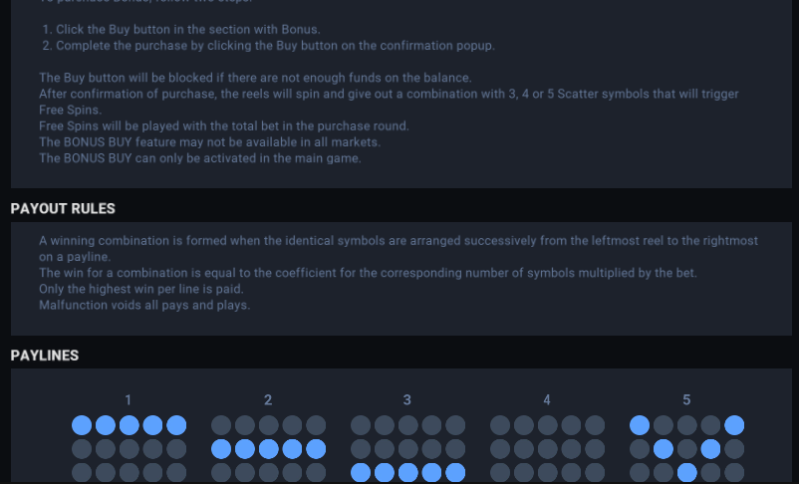Click the 'Malfunction voids all pays and plays' text
799x484 pixels.
(x=145, y=305)
